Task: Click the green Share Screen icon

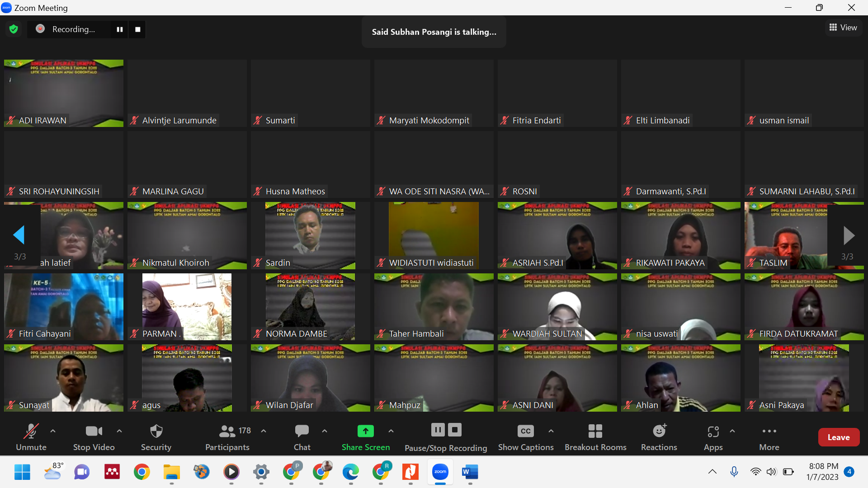Action: (365, 431)
